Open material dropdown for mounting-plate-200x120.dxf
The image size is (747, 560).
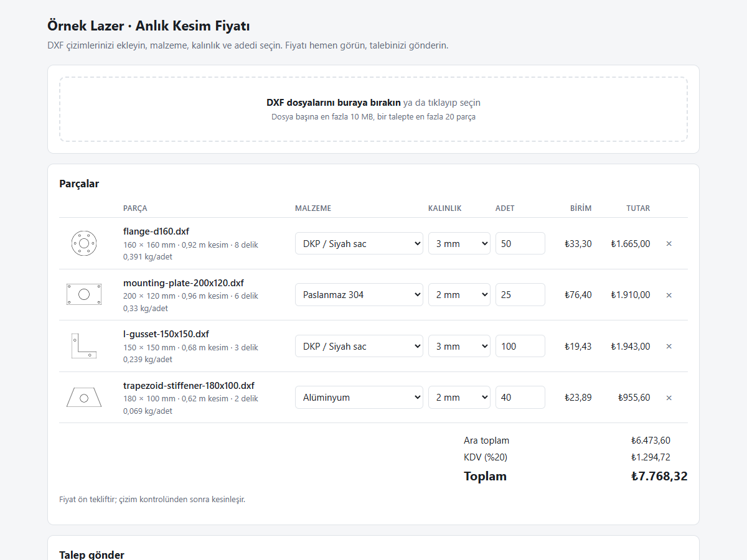coord(359,294)
